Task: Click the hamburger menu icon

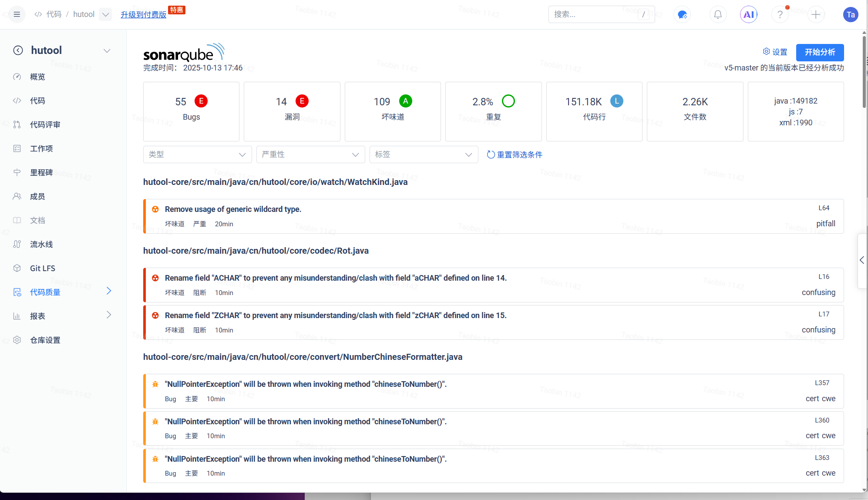Action: pos(17,14)
